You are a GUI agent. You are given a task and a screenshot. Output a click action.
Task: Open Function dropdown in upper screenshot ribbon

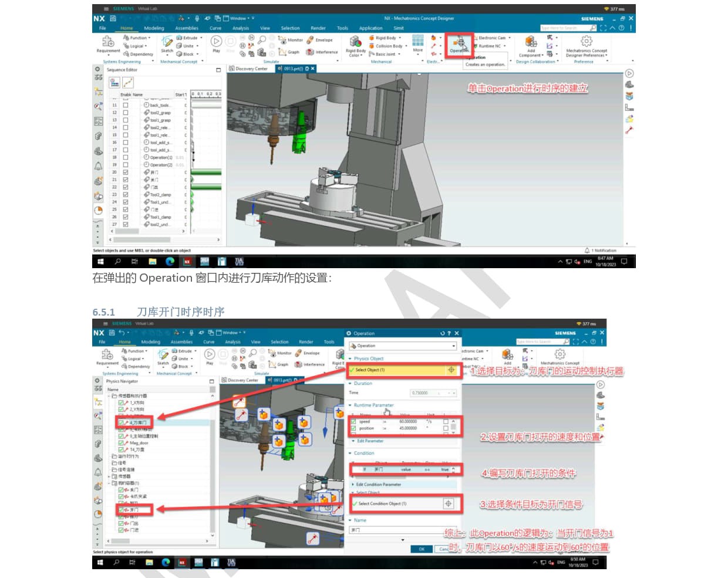click(x=149, y=38)
